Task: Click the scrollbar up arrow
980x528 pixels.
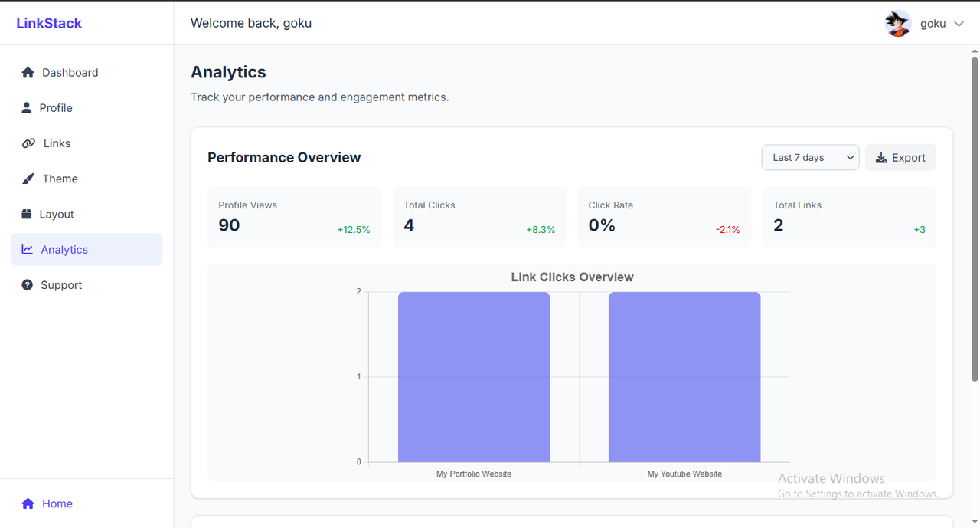Action: pos(975,50)
